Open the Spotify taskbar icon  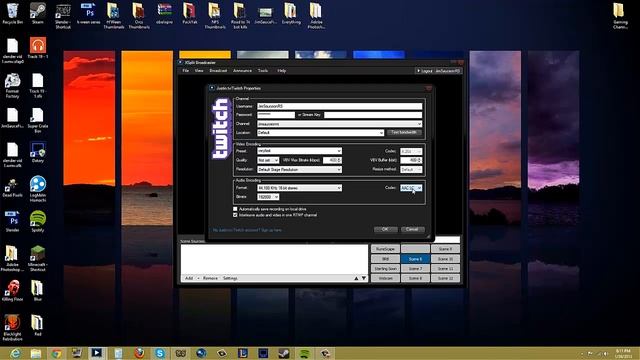(x=304, y=353)
